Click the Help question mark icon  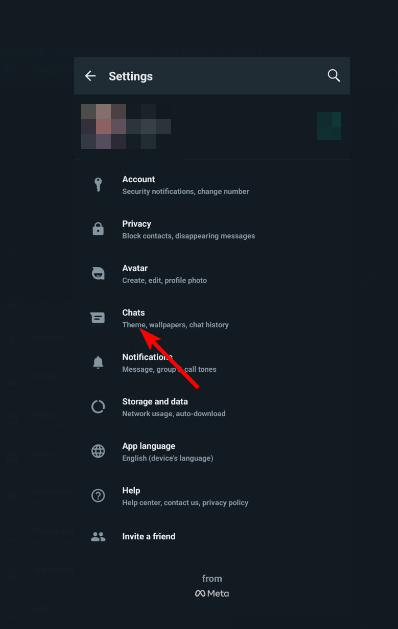tap(98, 496)
